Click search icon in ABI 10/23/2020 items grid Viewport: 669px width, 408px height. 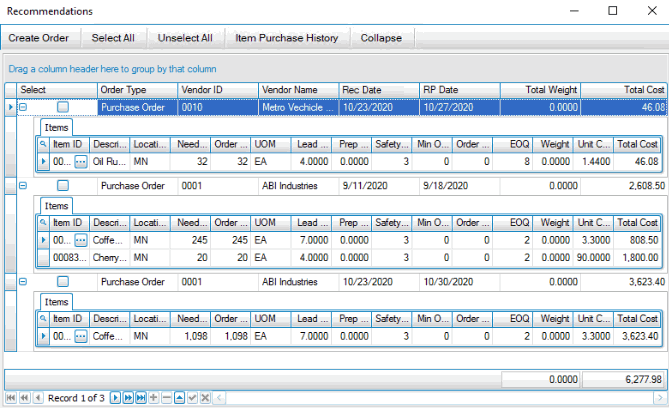point(43,319)
